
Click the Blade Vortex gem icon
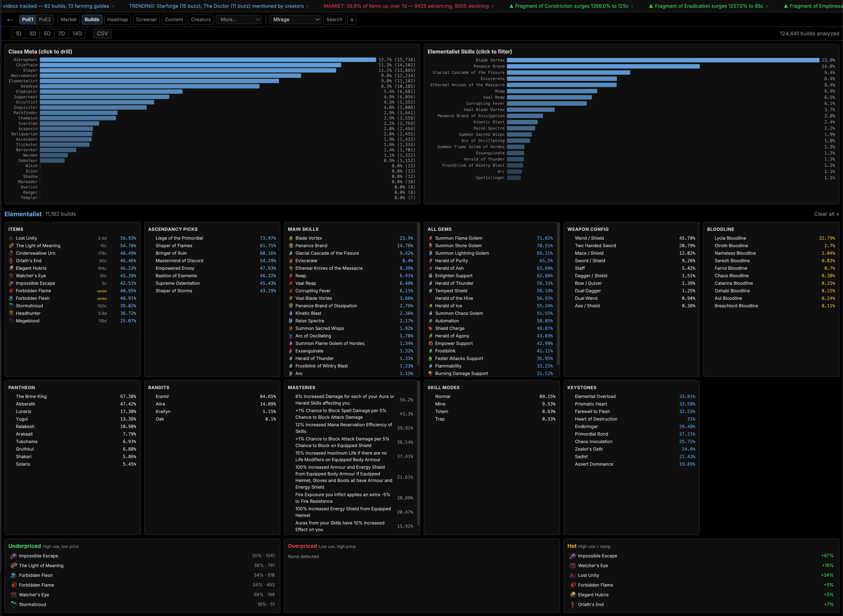coord(291,238)
